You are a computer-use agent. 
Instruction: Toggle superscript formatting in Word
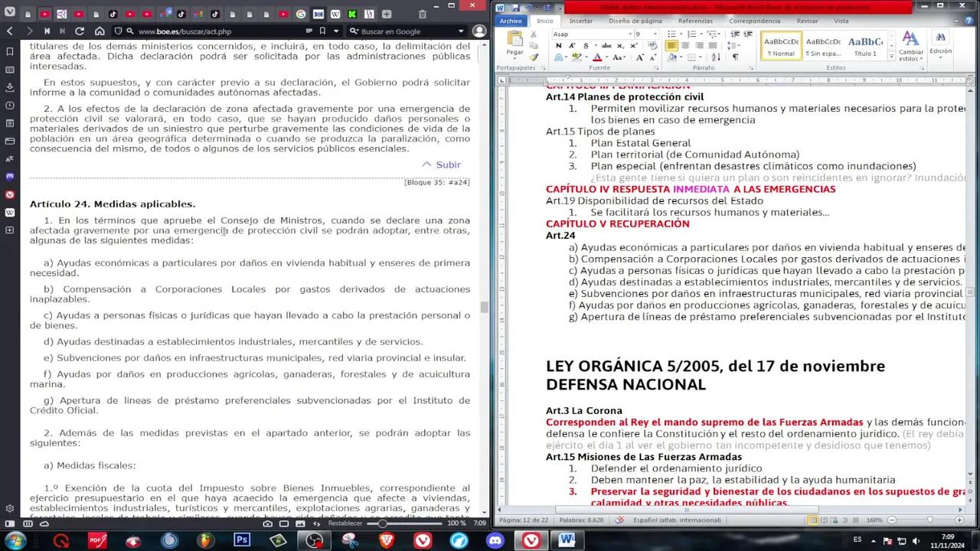pyautogui.click(x=633, y=46)
